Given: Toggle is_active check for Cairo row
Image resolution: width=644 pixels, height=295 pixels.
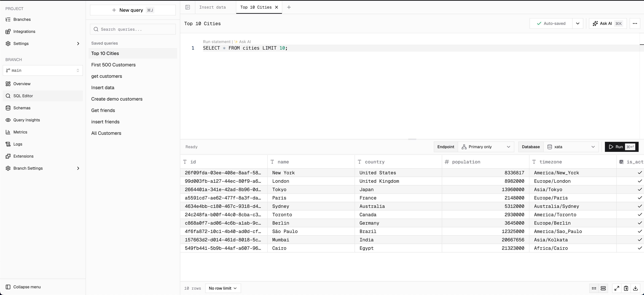Looking at the screenshot, I should pos(639,248).
